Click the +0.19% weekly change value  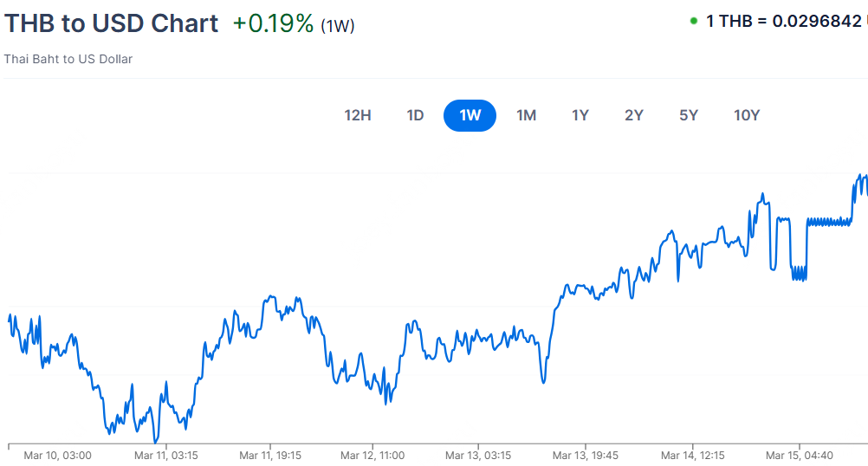tap(273, 23)
